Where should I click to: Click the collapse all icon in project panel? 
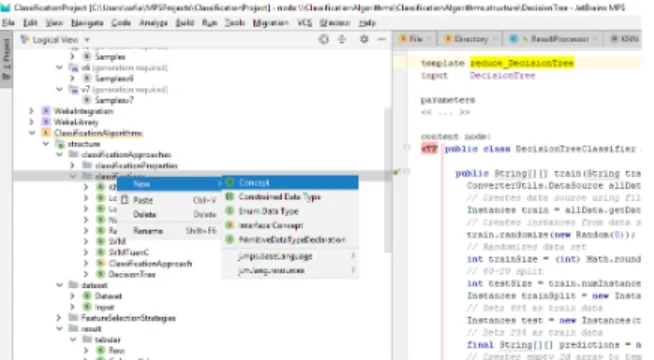pyautogui.click(x=342, y=39)
